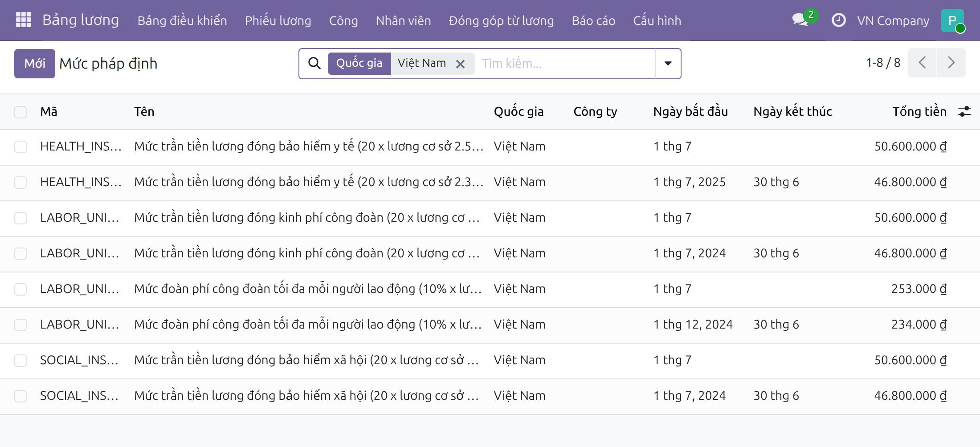Screen dimensions: 980x447
Task: Open the Công menu
Action: pyautogui.click(x=343, y=20)
